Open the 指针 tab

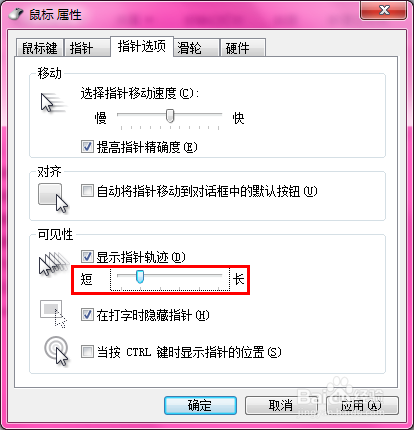click(87, 48)
